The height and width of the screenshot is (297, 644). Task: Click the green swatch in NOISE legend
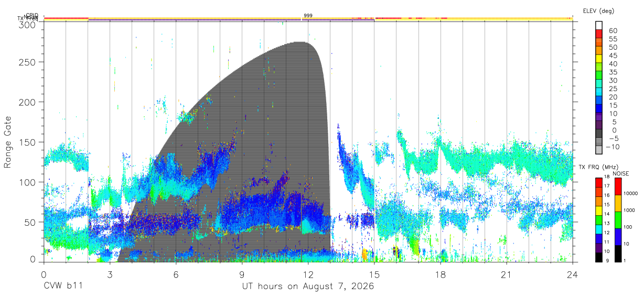pyautogui.click(x=618, y=220)
